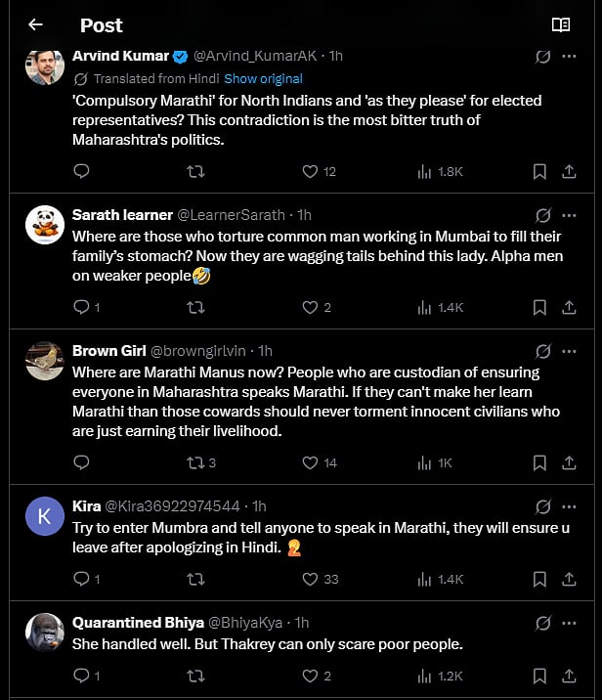Open more options on Arvind Kumar's post
The width and height of the screenshot is (602, 700).
(x=569, y=57)
